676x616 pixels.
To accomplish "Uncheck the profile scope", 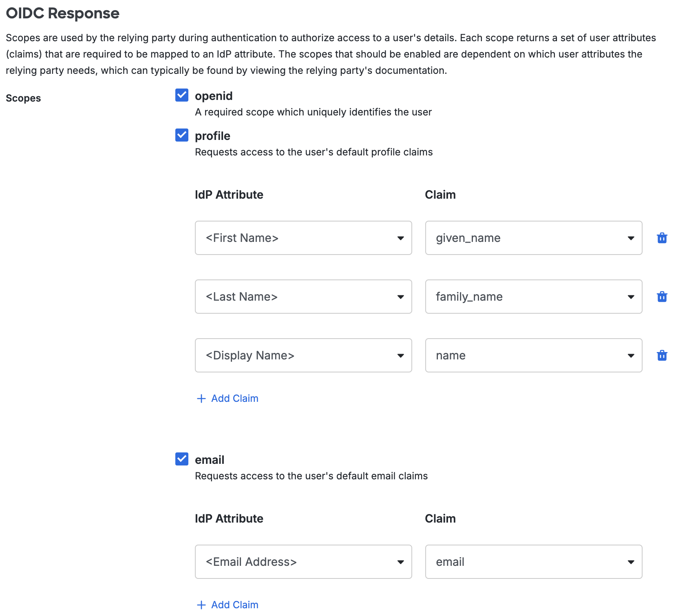I will pyautogui.click(x=181, y=135).
